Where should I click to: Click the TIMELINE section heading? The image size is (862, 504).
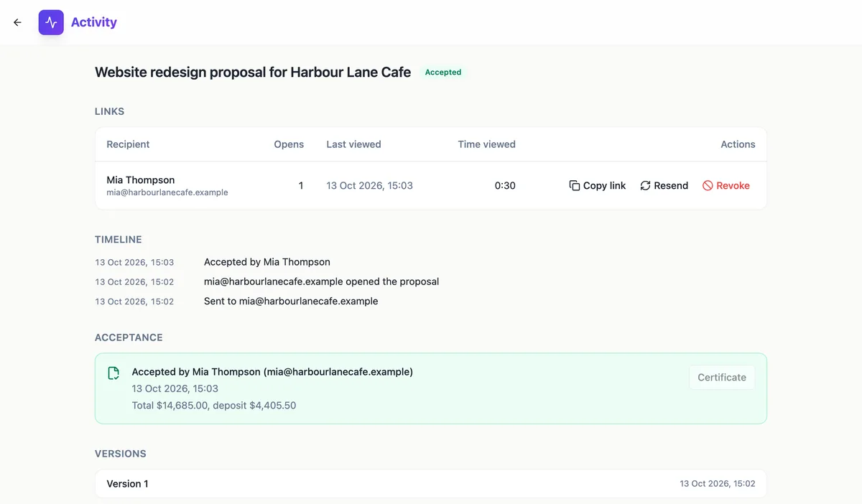(x=119, y=240)
